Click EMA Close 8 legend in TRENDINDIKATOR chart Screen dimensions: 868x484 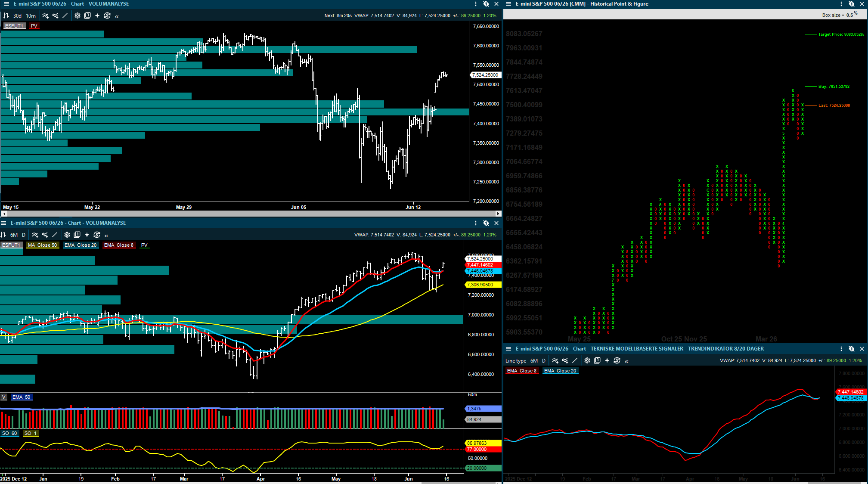(x=522, y=371)
